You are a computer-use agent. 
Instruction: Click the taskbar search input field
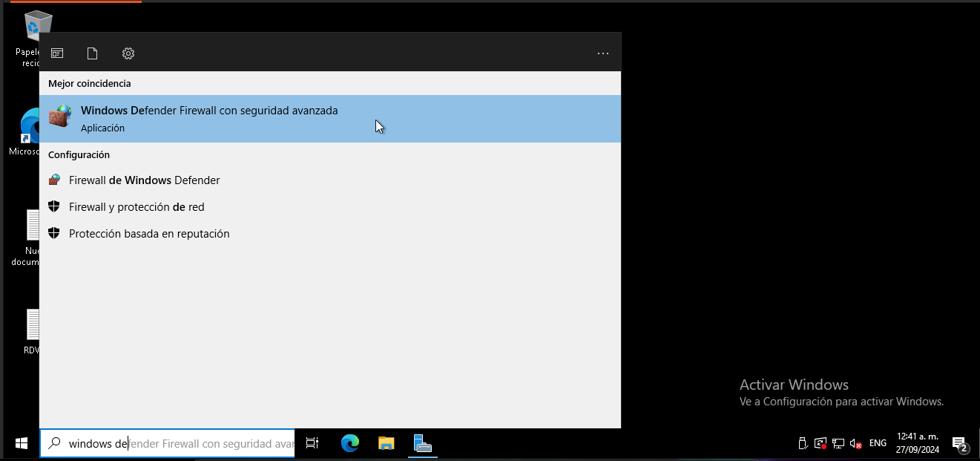(x=168, y=444)
